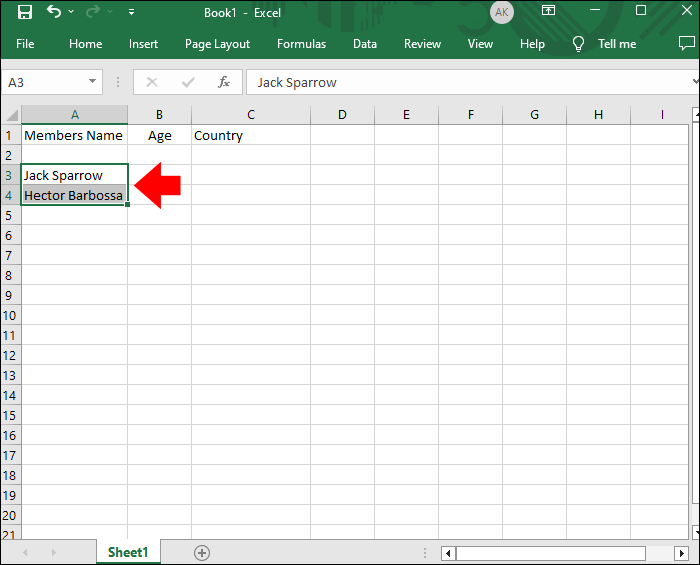Switch to the Home ribbon tab
This screenshot has height=565, width=700.
point(85,44)
